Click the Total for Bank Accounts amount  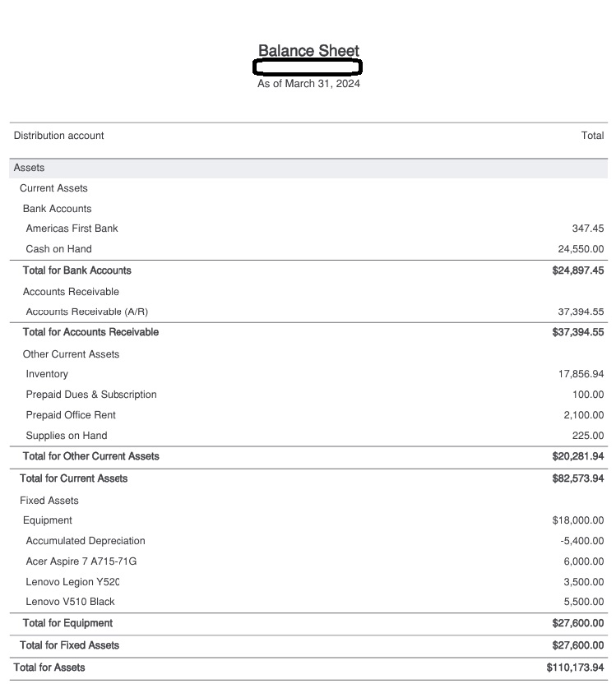pyautogui.click(x=578, y=270)
